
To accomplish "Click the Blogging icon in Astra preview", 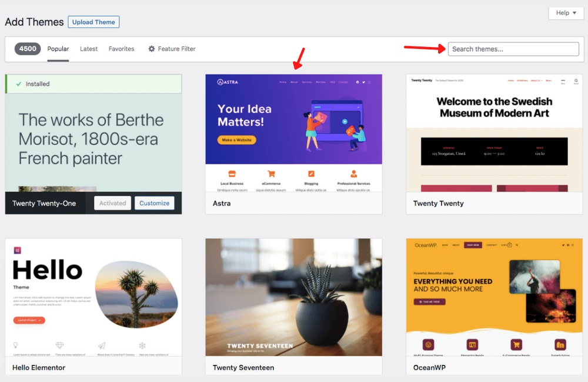I will point(311,174).
